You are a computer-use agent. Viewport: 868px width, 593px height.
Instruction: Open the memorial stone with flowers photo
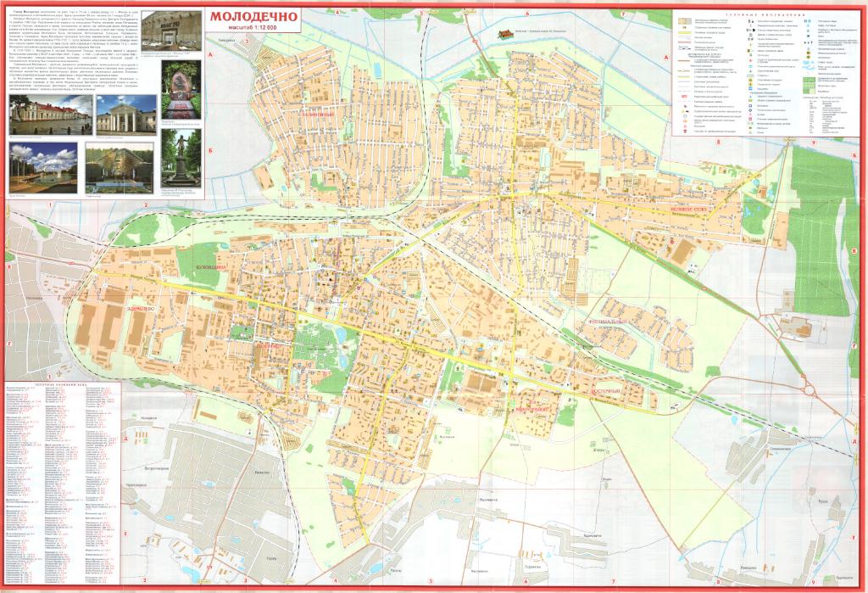point(180,89)
